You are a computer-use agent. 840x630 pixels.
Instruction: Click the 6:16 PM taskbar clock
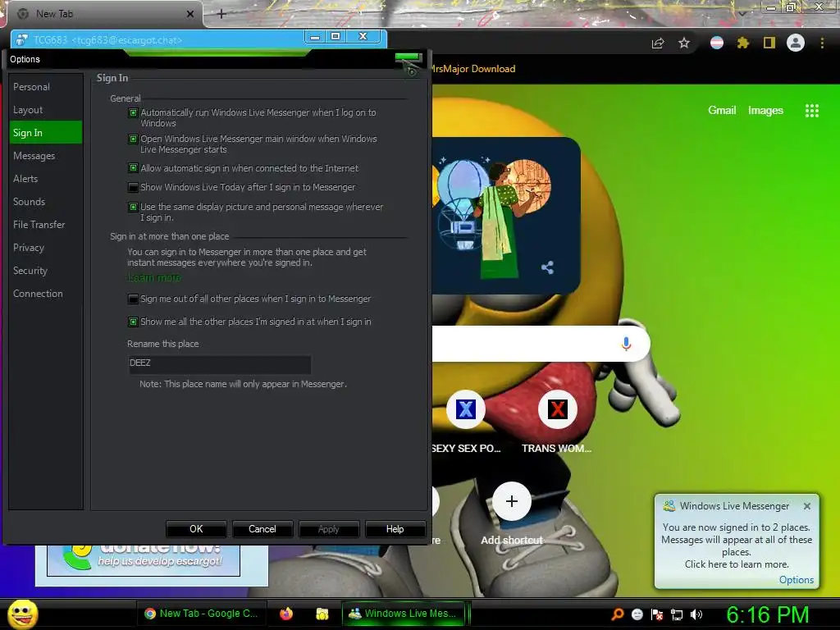(x=768, y=614)
